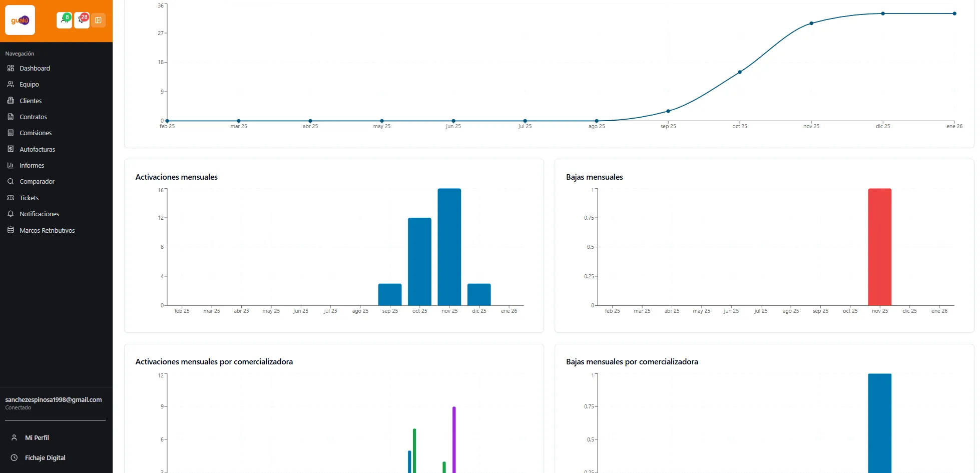
Task: Open the Tickets section
Action: (29, 198)
